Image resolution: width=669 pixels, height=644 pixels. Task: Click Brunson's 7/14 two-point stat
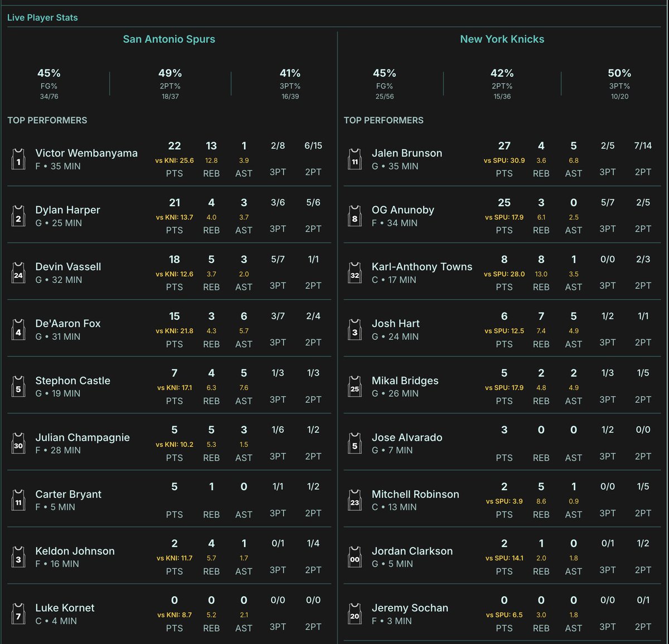643,146
